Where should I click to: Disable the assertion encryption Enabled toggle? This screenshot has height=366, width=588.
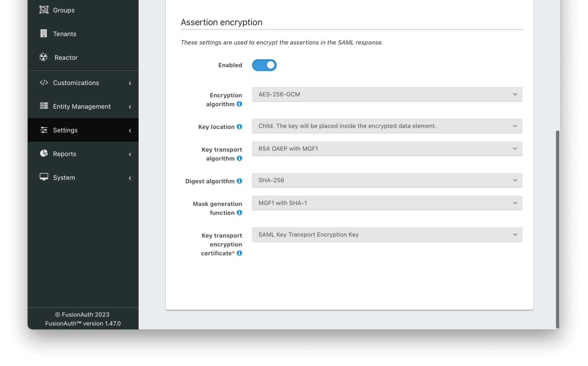[264, 65]
